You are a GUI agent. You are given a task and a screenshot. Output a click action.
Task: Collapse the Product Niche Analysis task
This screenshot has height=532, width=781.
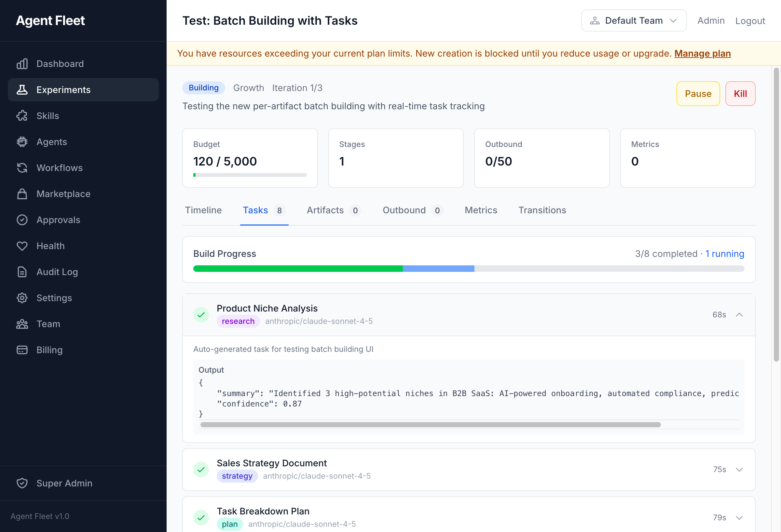[x=740, y=315]
